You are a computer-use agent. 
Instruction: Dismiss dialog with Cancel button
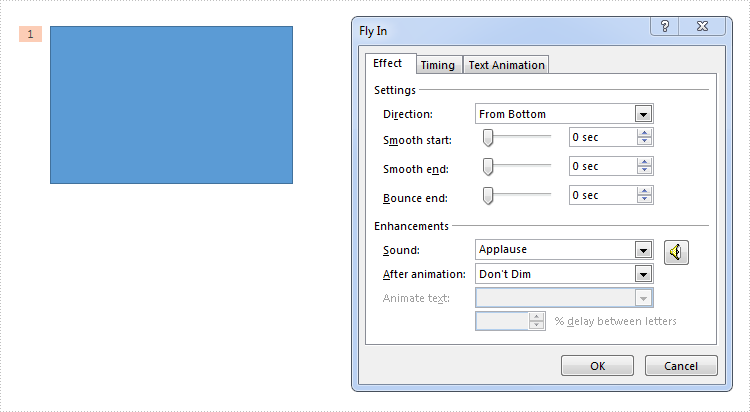tap(681, 366)
